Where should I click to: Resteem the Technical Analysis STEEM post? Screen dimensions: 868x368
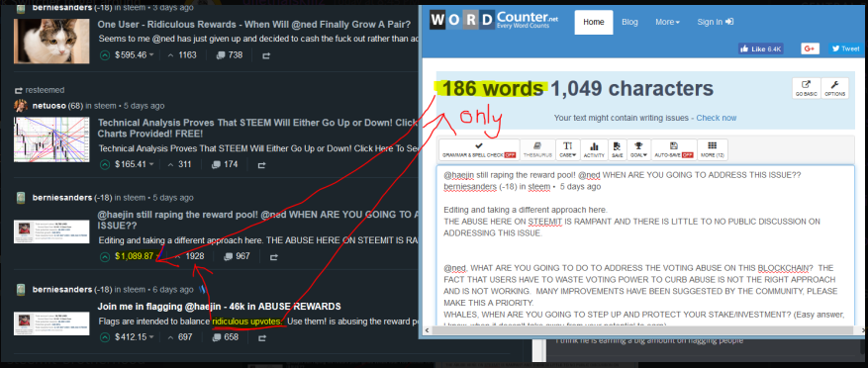coord(261,164)
